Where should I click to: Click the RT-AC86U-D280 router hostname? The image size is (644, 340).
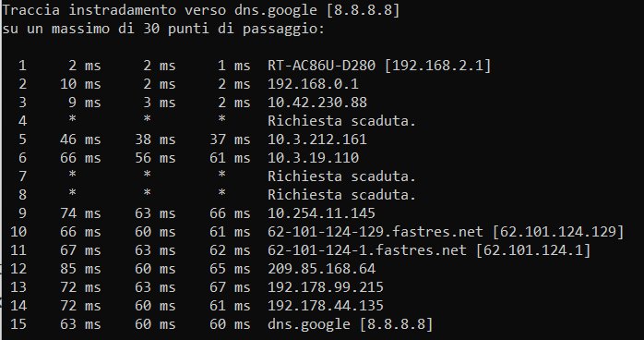(x=321, y=66)
